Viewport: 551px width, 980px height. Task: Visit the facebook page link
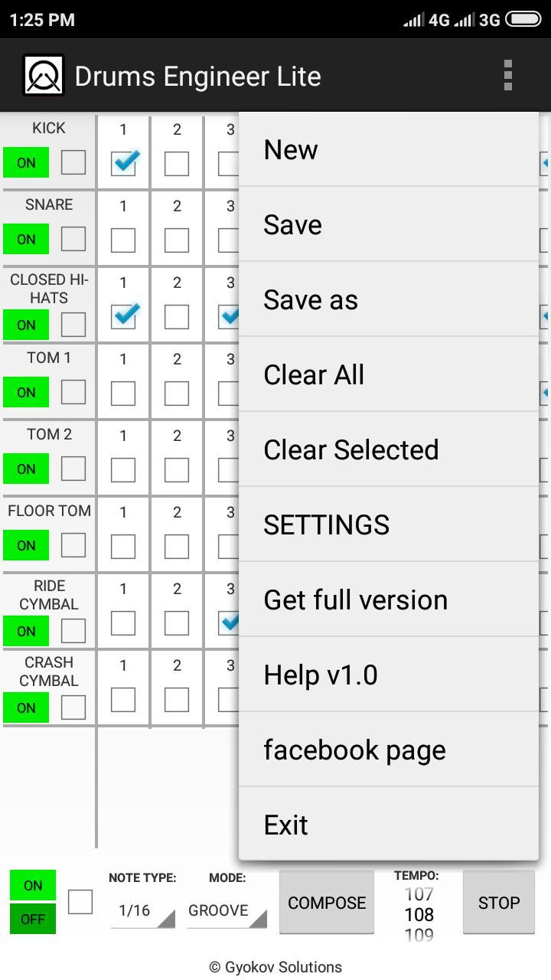355,750
